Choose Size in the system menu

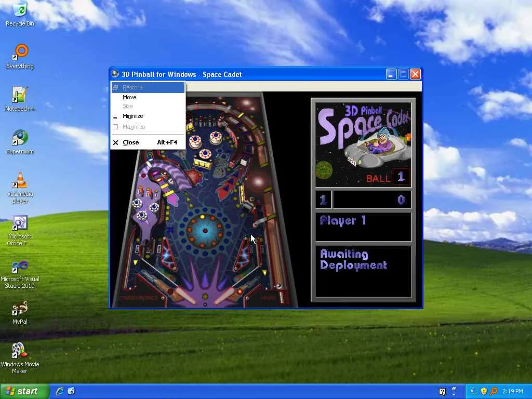click(x=148, y=106)
